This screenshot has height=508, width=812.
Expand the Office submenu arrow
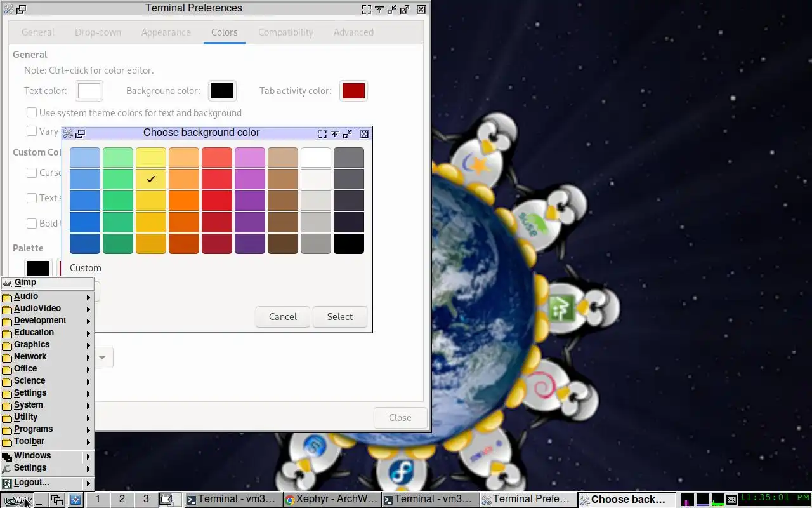coord(88,369)
